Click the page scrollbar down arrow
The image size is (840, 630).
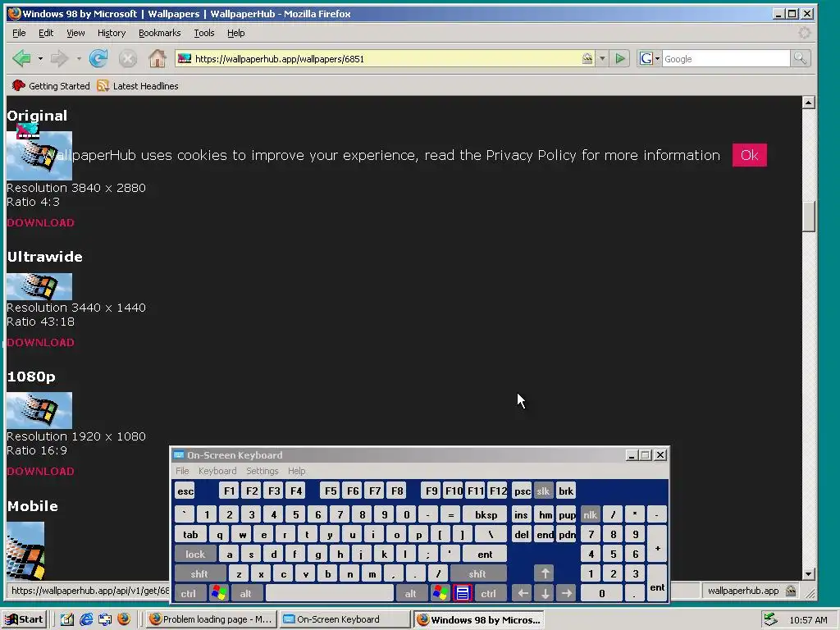tap(808, 573)
